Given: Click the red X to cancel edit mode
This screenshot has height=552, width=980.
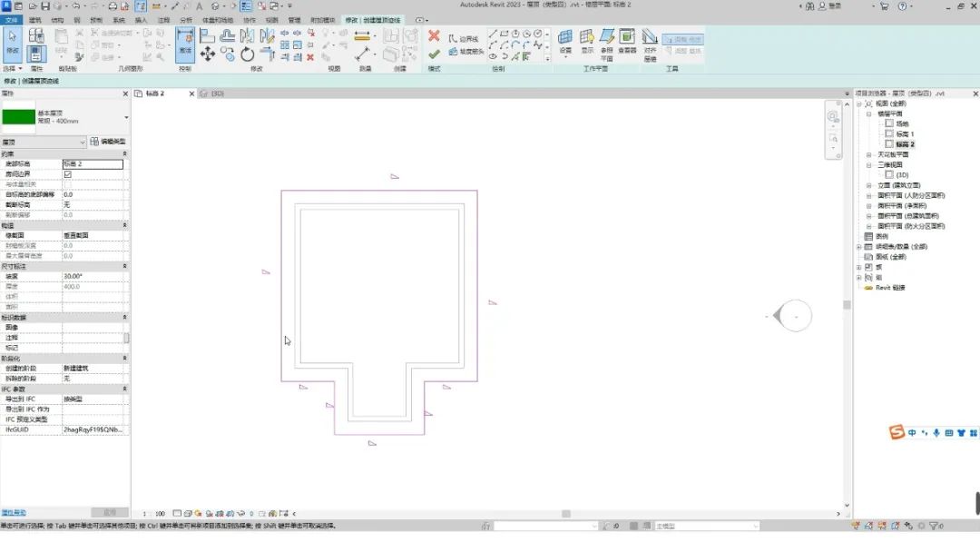Looking at the screenshot, I should pyautogui.click(x=434, y=36).
